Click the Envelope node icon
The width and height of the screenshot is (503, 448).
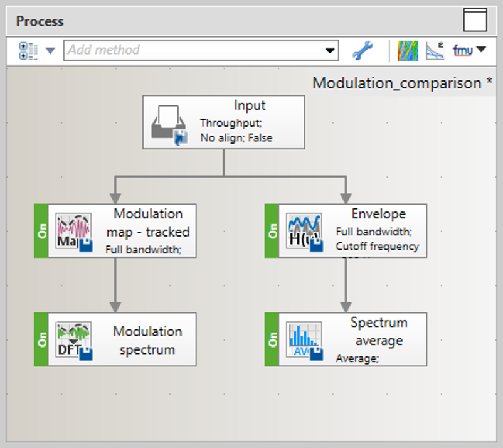tap(304, 232)
